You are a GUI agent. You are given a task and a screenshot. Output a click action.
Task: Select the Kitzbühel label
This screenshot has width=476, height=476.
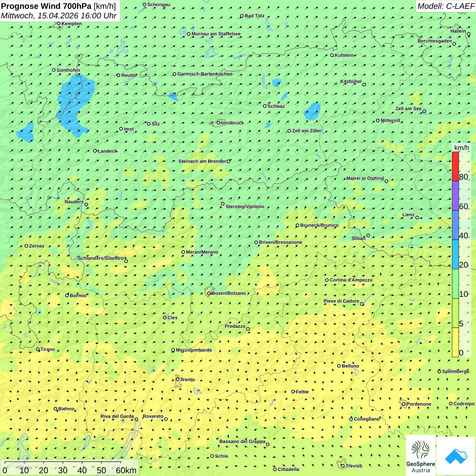click(x=351, y=81)
